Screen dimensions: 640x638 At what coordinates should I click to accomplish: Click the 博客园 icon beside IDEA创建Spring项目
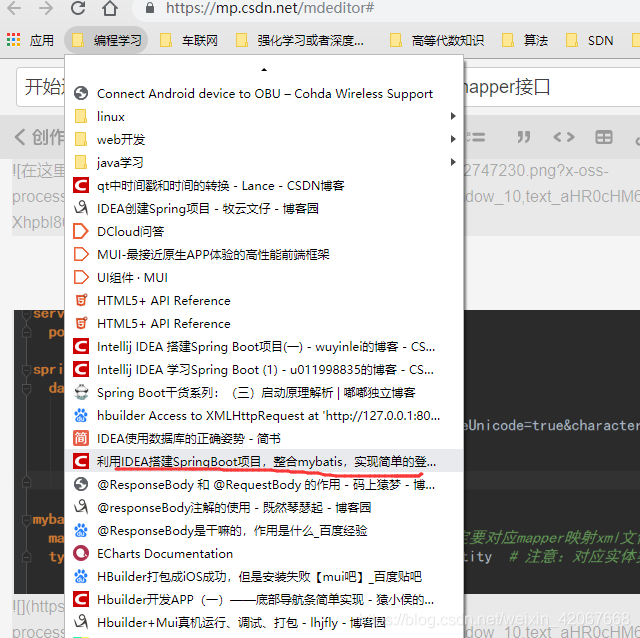tap(81, 208)
